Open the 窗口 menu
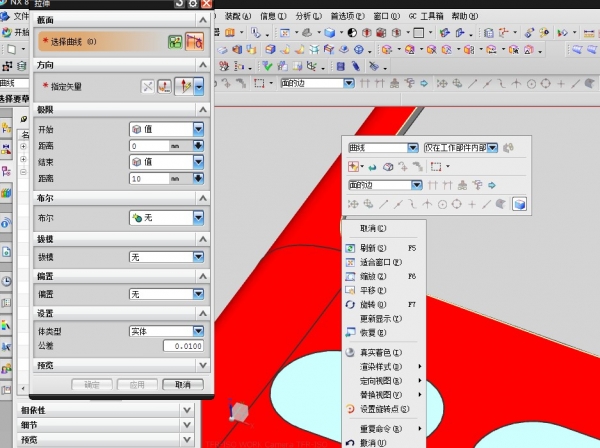Viewport: 600px width, 448px height. [x=387, y=16]
